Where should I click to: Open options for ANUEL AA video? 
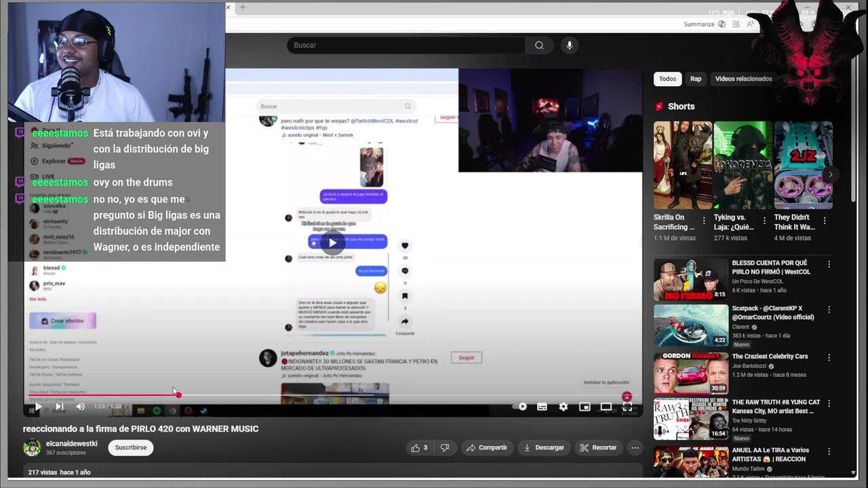click(829, 451)
